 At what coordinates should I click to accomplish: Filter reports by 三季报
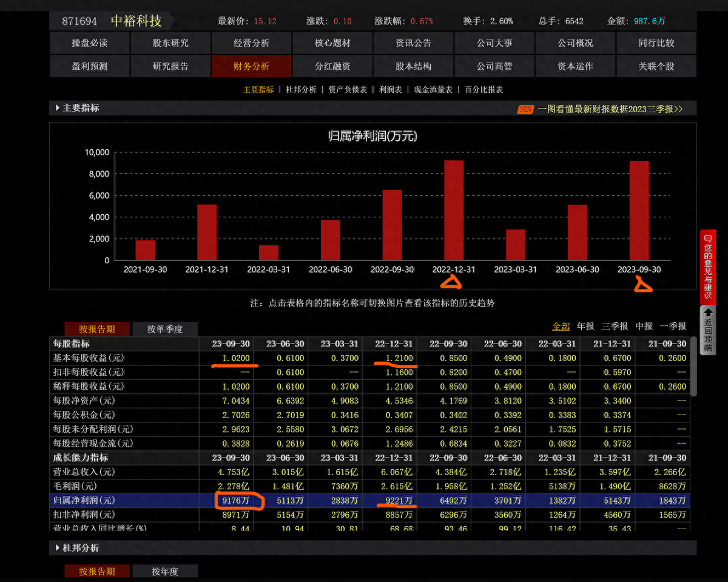(x=615, y=327)
